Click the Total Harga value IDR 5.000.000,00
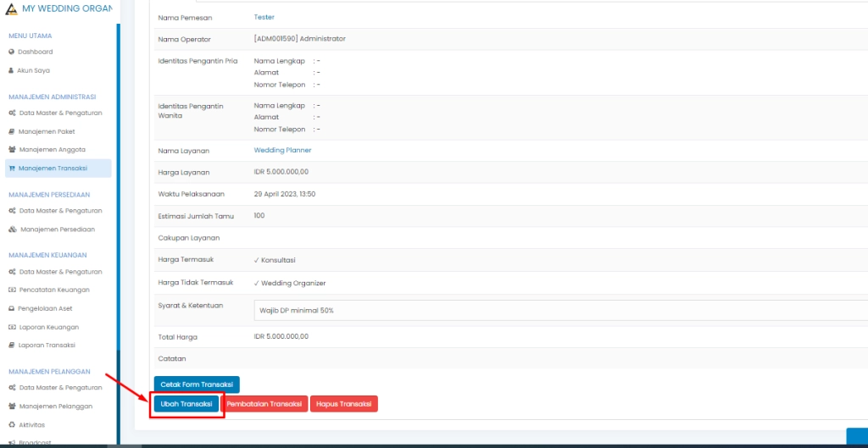The image size is (868, 448). (281, 336)
